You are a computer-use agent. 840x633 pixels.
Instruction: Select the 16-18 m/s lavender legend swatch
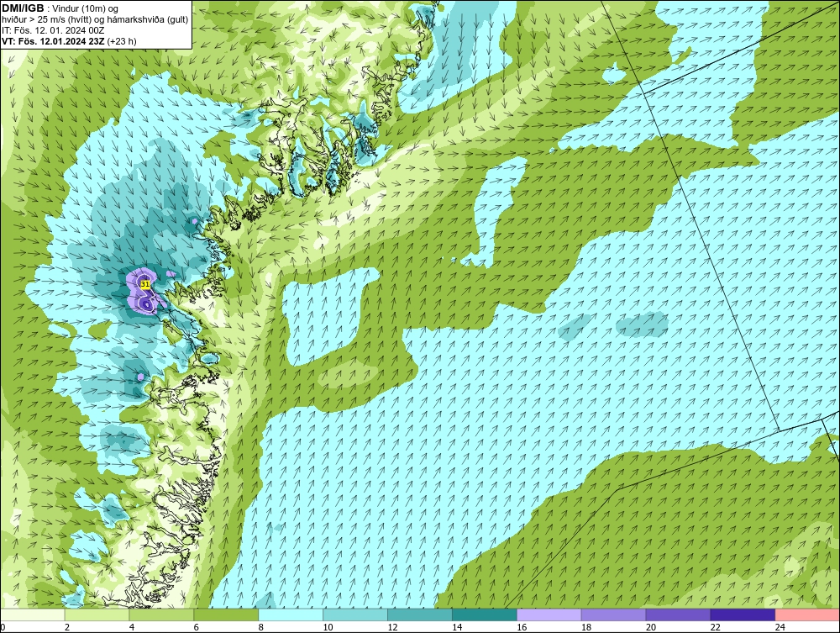tap(549, 615)
